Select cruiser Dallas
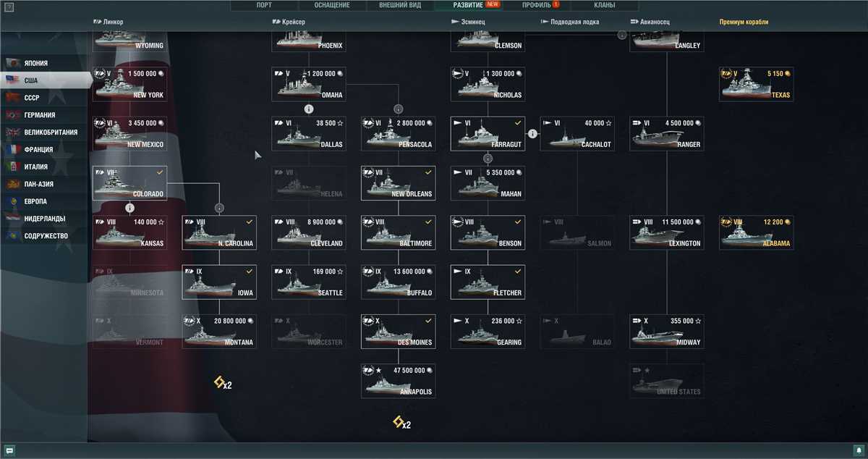868x459 pixels. 309,134
